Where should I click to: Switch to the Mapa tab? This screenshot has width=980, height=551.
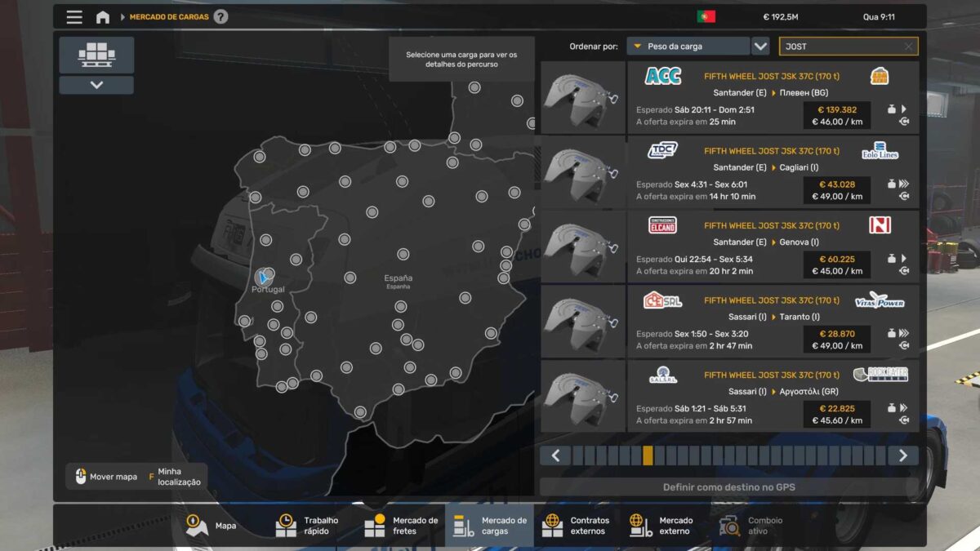click(212, 526)
